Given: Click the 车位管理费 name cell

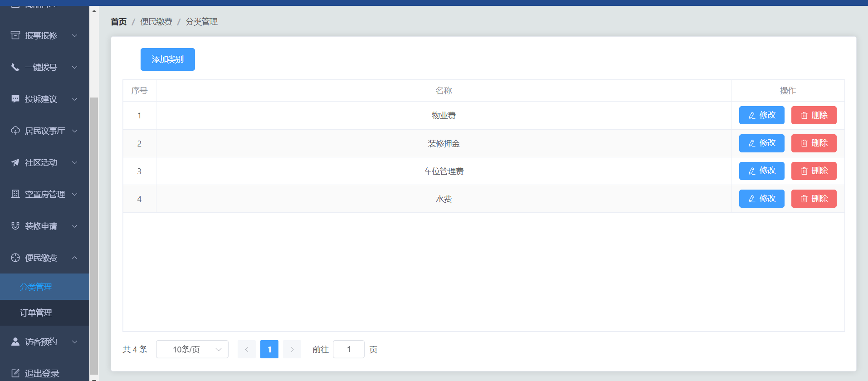Looking at the screenshot, I should click(444, 171).
